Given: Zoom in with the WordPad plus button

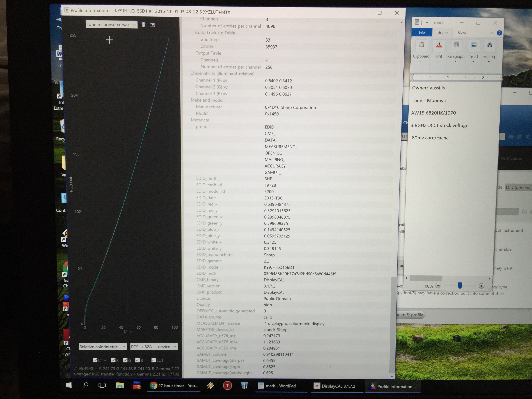Looking at the screenshot, I should pos(481,286).
